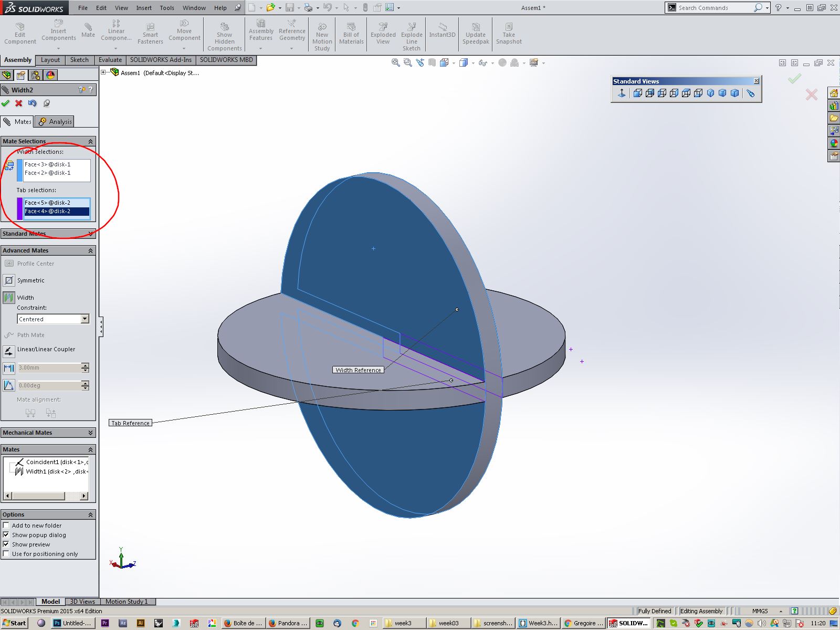Enable Use for positioning only
840x630 pixels.
(x=6, y=554)
